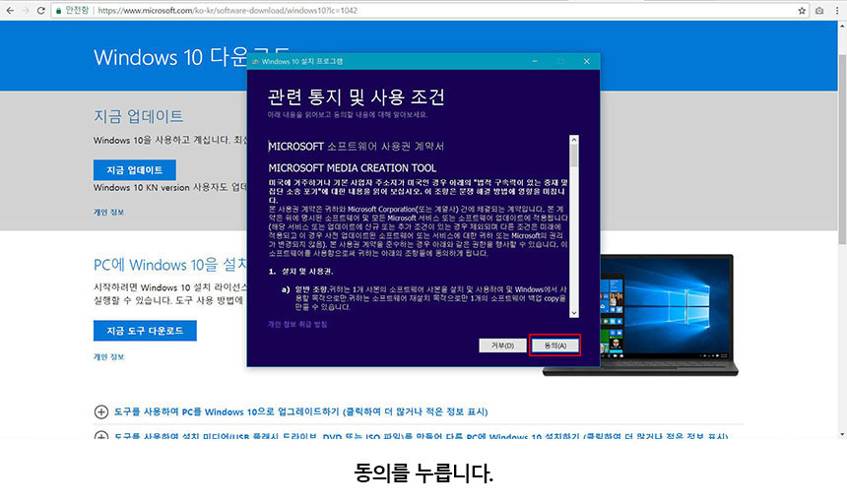Click the MICROSOFT MEDIA CREATION TOOL text
The height and width of the screenshot is (504, 847).
point(353,167)
